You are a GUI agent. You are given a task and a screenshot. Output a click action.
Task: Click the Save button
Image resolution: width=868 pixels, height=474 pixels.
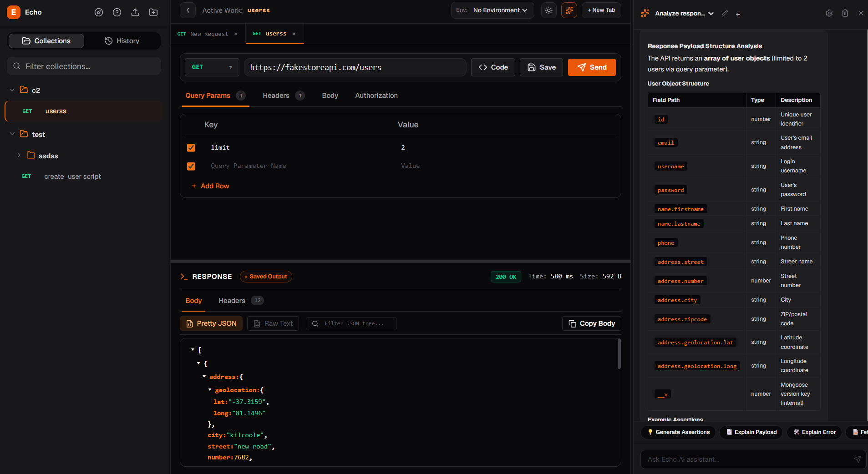[541, 67]
